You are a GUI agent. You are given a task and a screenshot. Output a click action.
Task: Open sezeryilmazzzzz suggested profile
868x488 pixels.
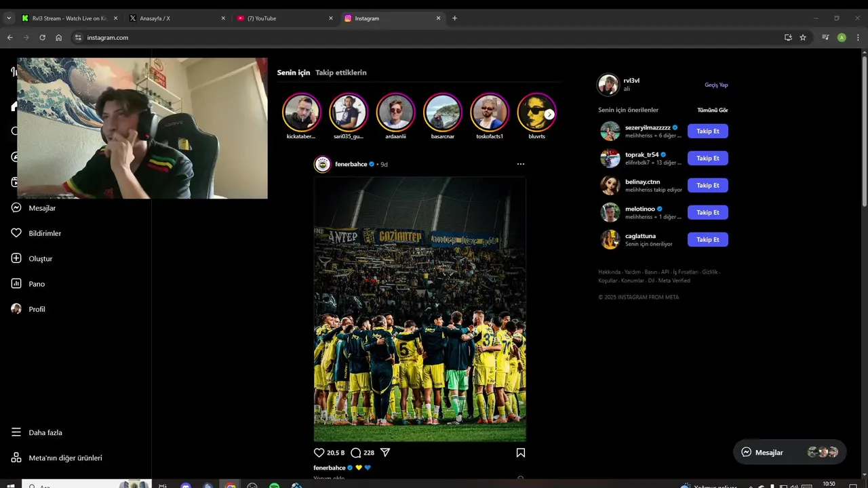[x=648, y=127]
